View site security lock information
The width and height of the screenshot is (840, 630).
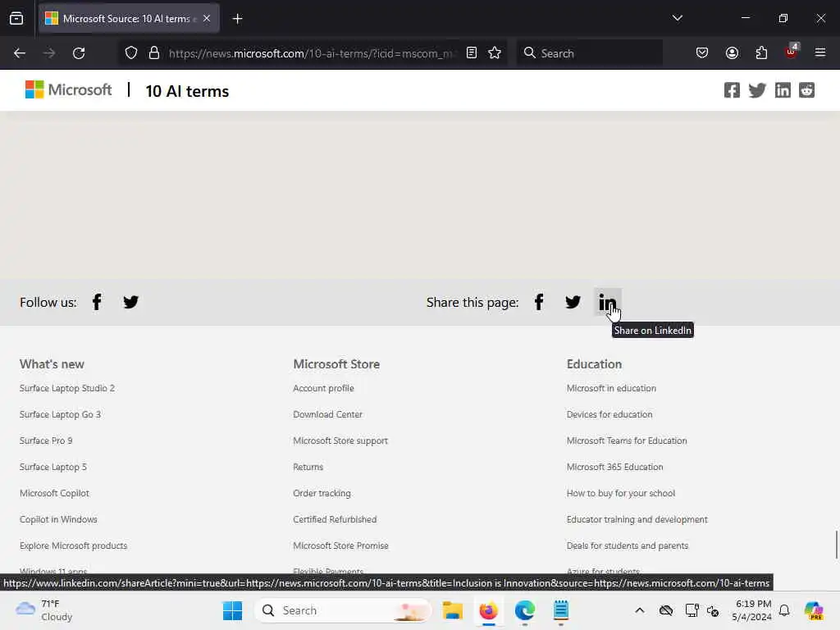click(x=154, y=53)
